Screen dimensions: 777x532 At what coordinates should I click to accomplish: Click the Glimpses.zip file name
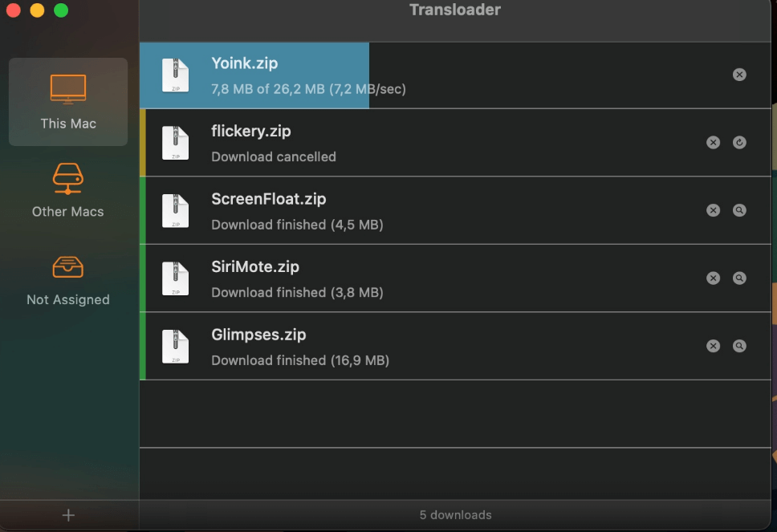pyautogui.click(x=258, y=335)
